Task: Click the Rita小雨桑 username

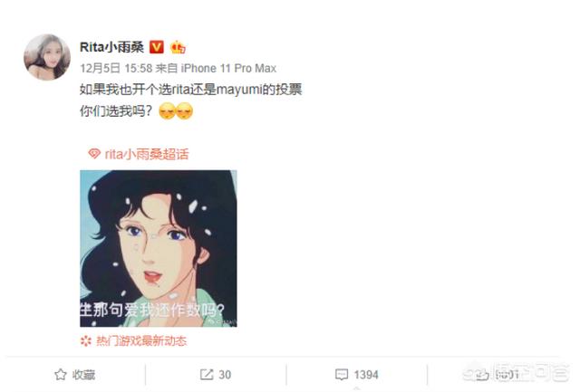Action: click(x=111, y=47)
